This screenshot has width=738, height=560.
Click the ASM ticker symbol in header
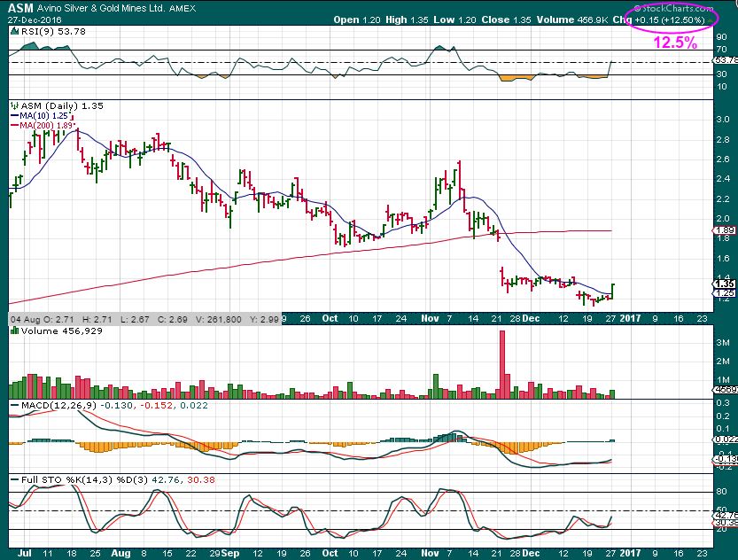(x=19, y=8)
